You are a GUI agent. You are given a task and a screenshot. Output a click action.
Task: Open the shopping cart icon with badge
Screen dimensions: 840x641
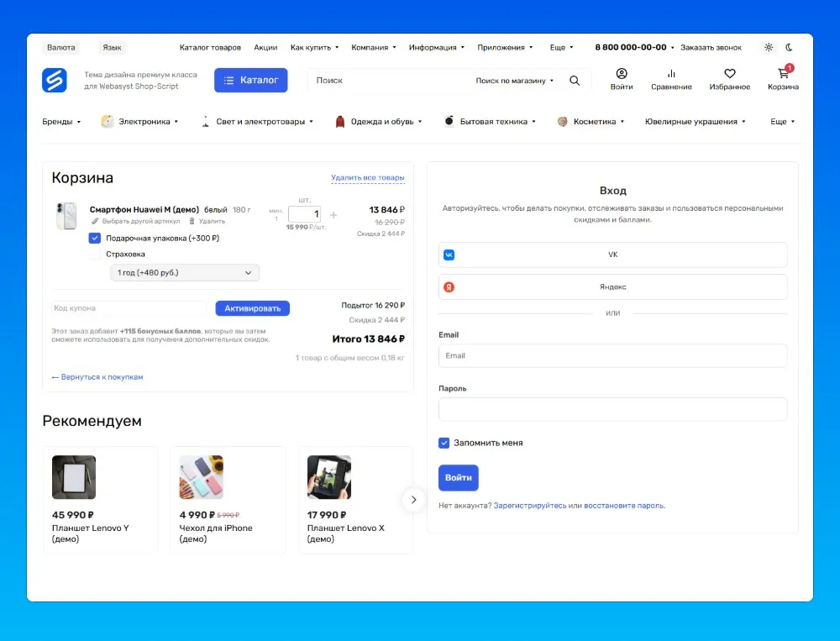coord(783,73)
